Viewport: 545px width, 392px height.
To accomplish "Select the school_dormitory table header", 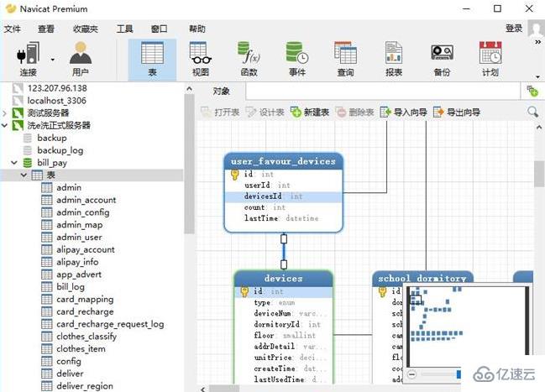I will [x=422, y=279].
